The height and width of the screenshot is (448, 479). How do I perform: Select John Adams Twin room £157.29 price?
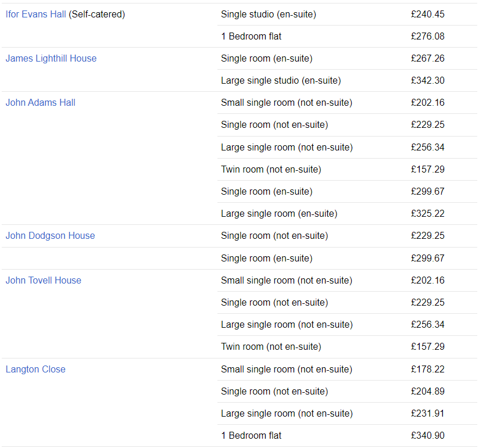pos(428,170)
